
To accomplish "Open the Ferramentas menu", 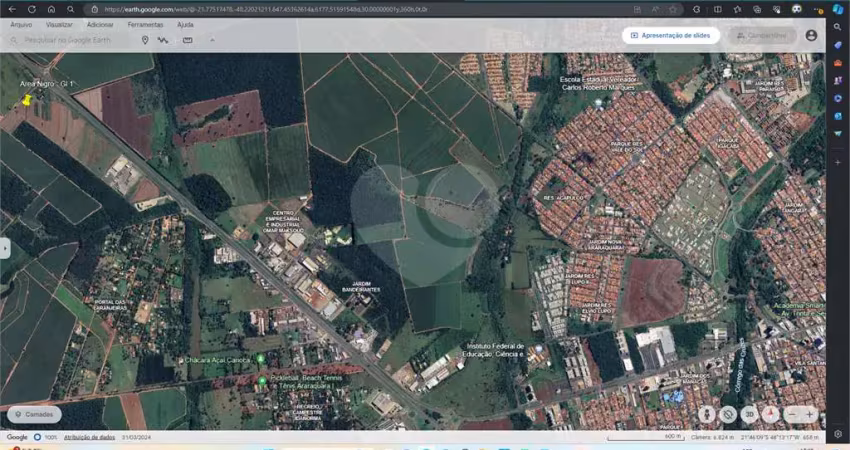I will [x=145, y=24].
